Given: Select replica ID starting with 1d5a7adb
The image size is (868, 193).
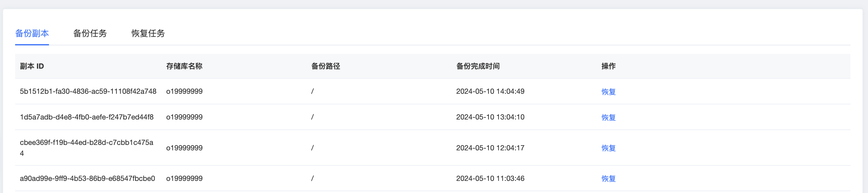Looking at the screenshot, I should click(87, 117).
